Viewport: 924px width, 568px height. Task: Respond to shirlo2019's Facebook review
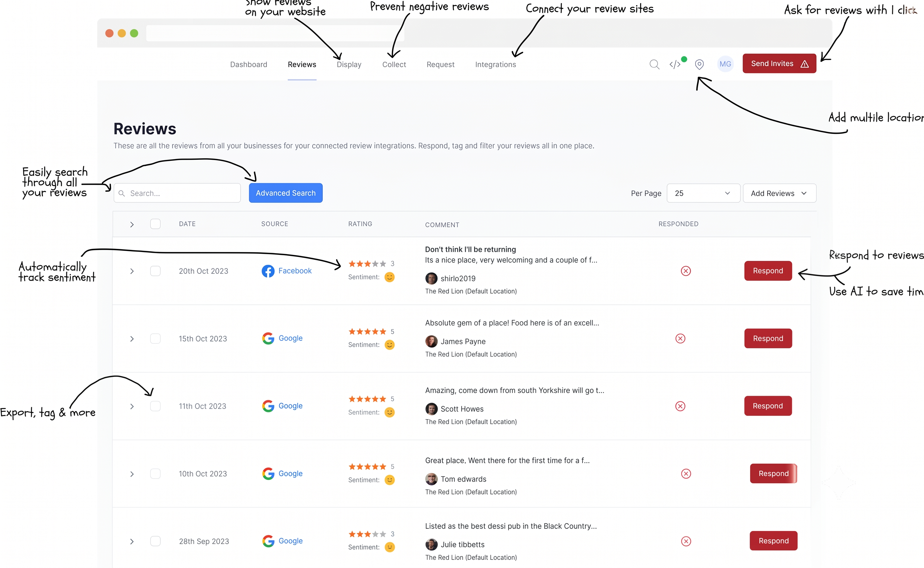coord(768,271)
